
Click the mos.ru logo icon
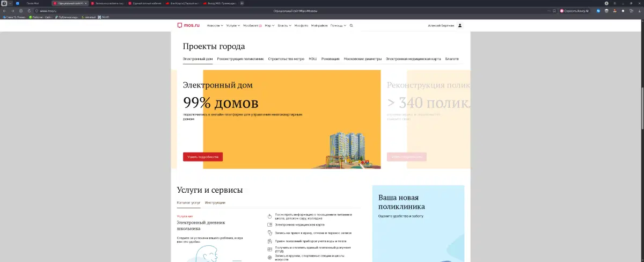[x=179, y=25]
